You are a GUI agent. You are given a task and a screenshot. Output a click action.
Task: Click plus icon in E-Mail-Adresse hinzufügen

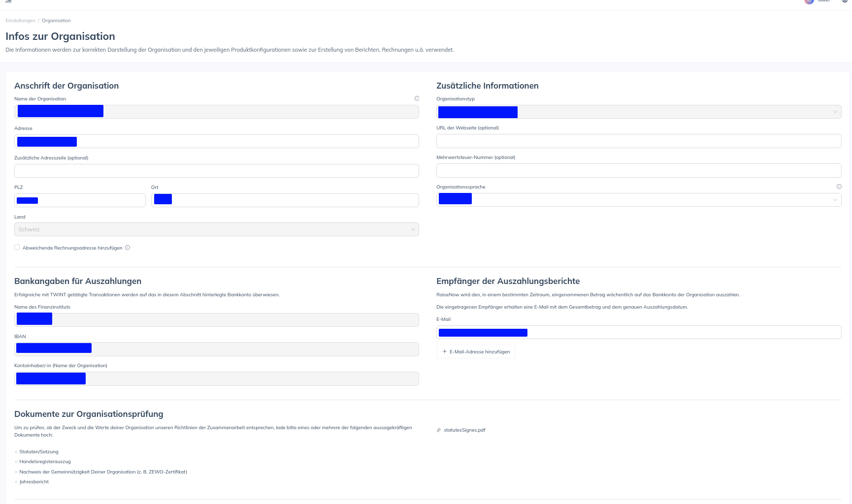point(444,351)
